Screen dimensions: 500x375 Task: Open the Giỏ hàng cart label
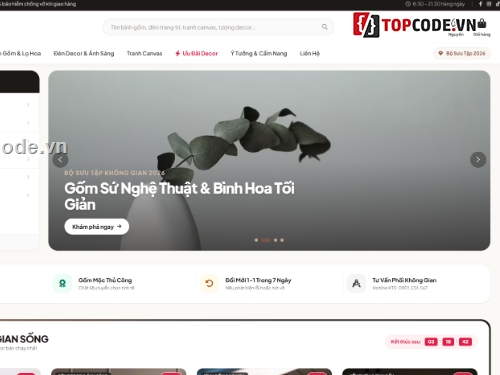[482, 34]
